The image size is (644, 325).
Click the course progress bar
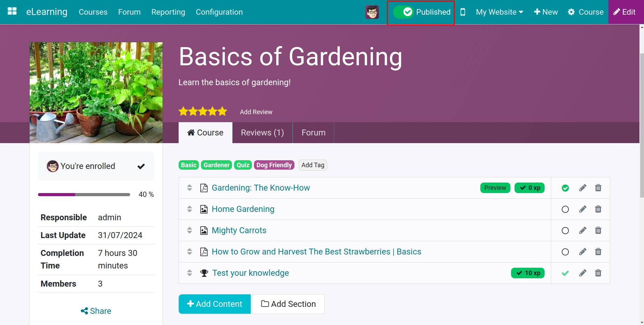point(84,194)
